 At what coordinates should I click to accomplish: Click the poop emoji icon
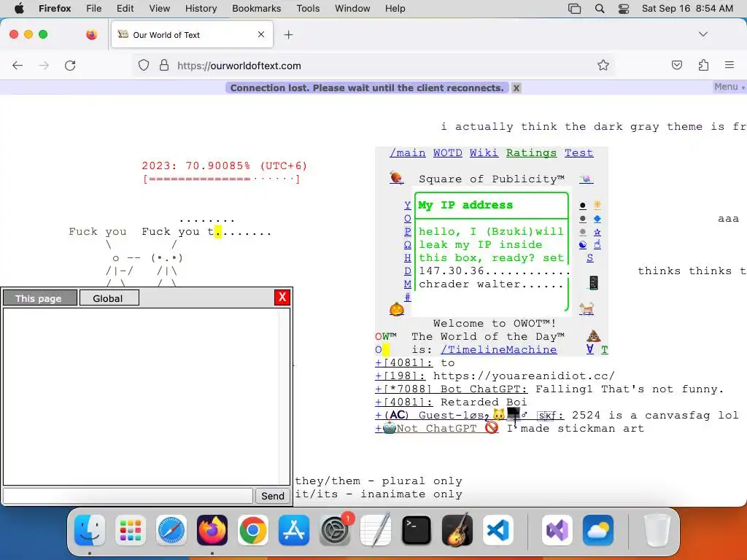pyautogui.click(x=593, y=335)
